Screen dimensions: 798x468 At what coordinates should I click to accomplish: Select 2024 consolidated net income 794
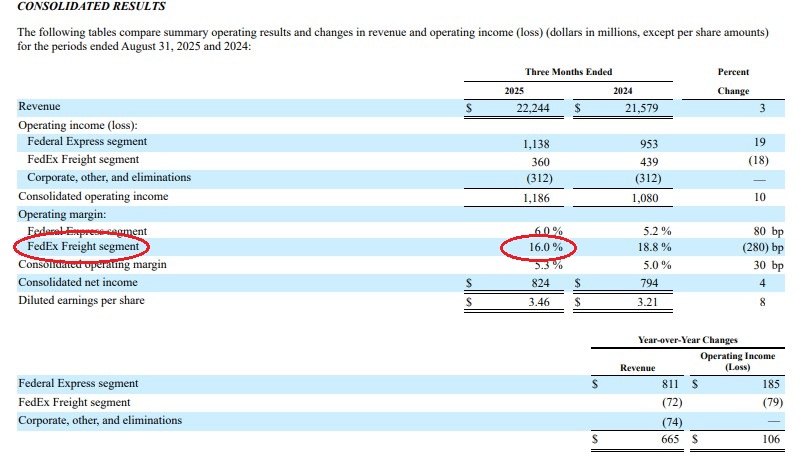[x=649, y=283]
